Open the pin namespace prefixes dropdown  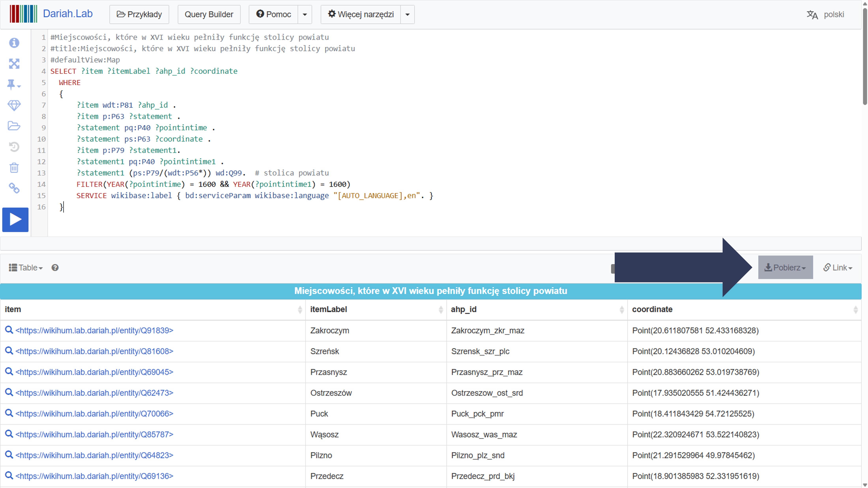(14, 85)
